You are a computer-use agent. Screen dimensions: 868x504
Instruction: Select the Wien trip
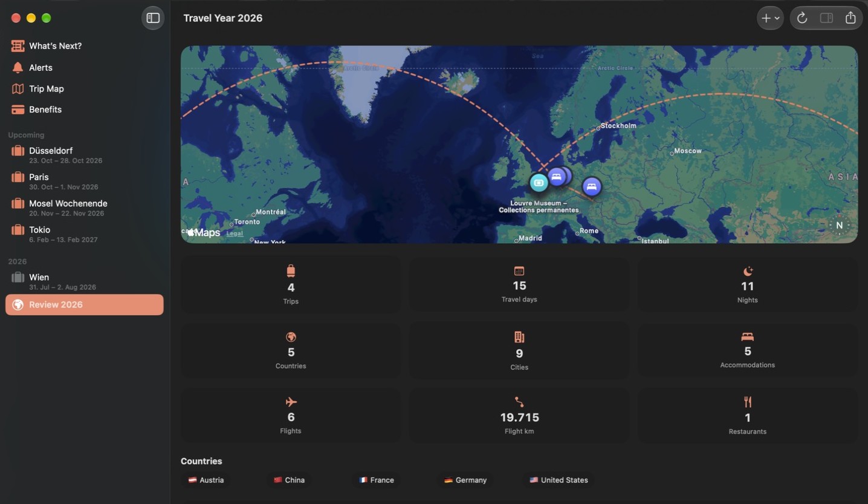[x=85, y=281]
